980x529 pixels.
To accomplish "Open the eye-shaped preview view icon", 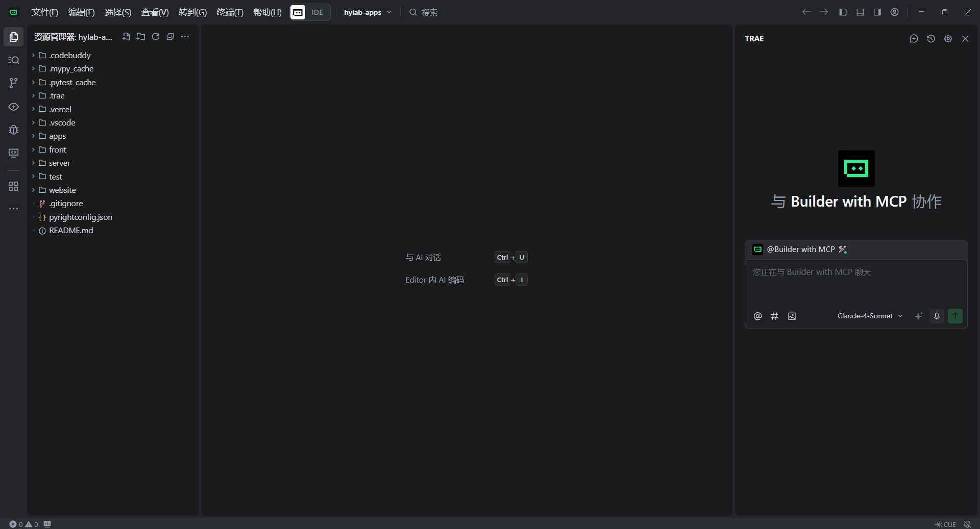I will (x=14, y=107).
